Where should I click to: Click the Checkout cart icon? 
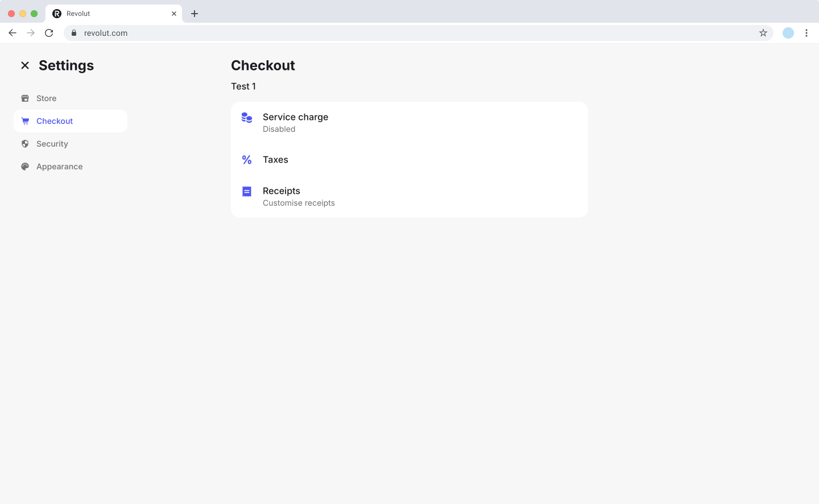(x=25, y=121)
